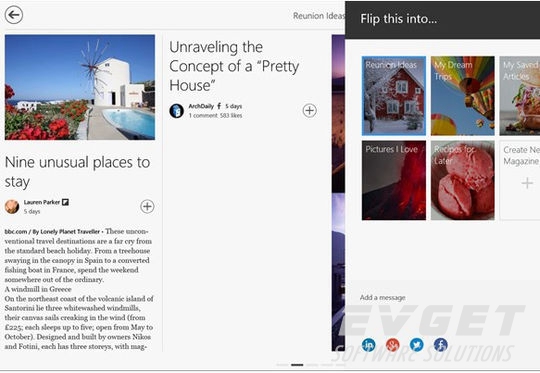540x373 pixels.
Task: Open the Nine unusual places headline
Action: pos(77,172)
